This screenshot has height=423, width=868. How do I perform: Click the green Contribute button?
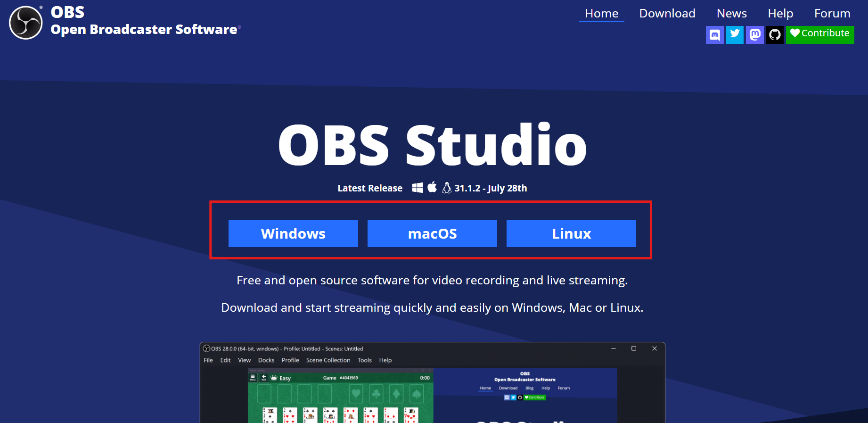click(820, 35)
